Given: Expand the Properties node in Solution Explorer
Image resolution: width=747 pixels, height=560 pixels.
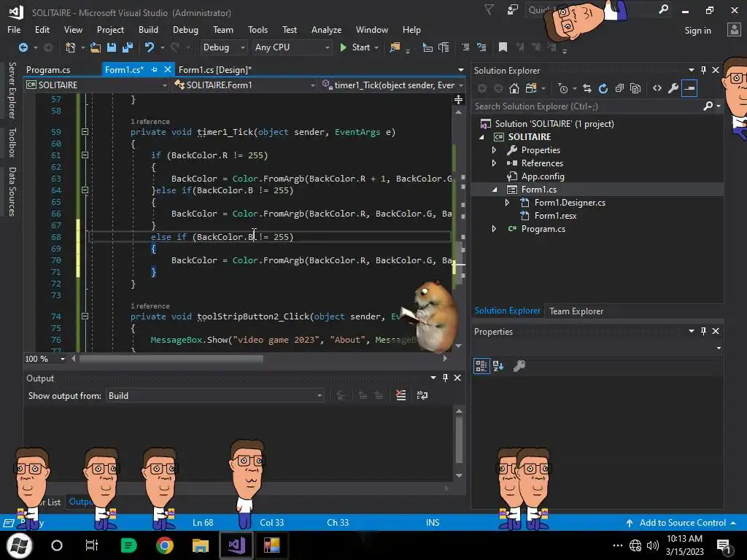Looking at the screenshot, I should pos(494,150).
